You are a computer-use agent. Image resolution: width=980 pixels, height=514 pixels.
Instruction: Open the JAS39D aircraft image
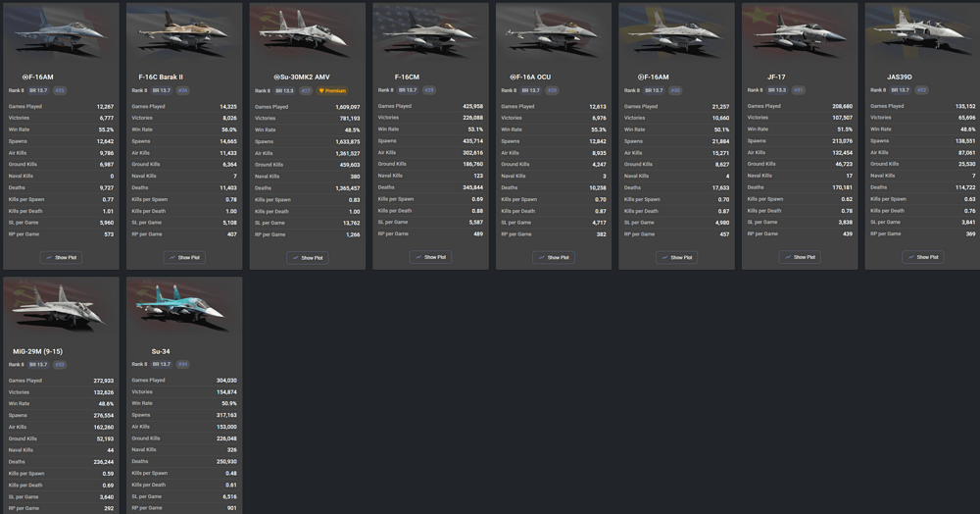pyautogui.click(x=922, y=31)
